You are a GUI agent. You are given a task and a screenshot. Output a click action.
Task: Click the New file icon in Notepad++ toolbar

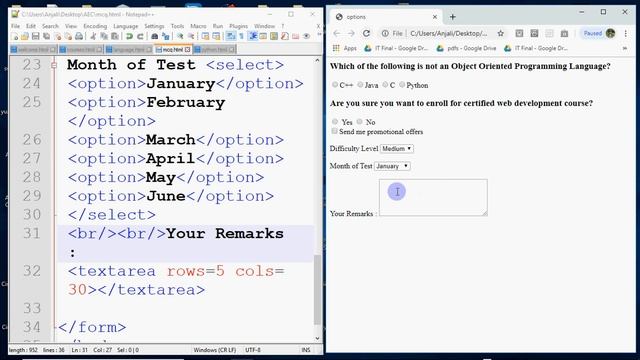click(x=15, y=37)
